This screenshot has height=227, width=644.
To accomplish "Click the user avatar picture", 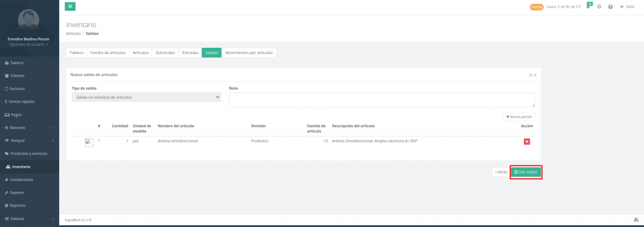I will click(x=29, y=19).
